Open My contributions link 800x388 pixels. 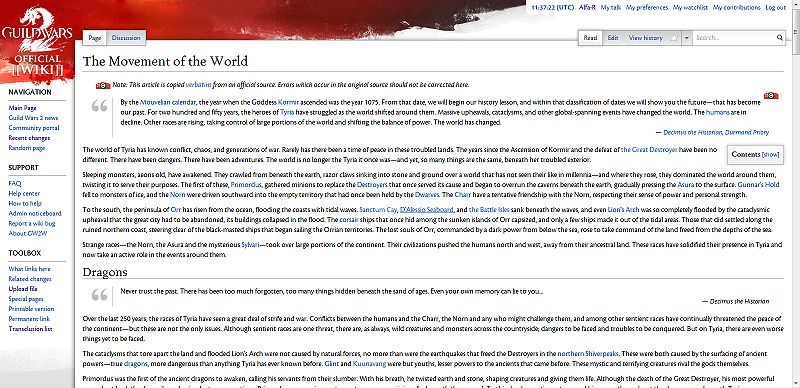pyautogui.click(x=737, y=8)
